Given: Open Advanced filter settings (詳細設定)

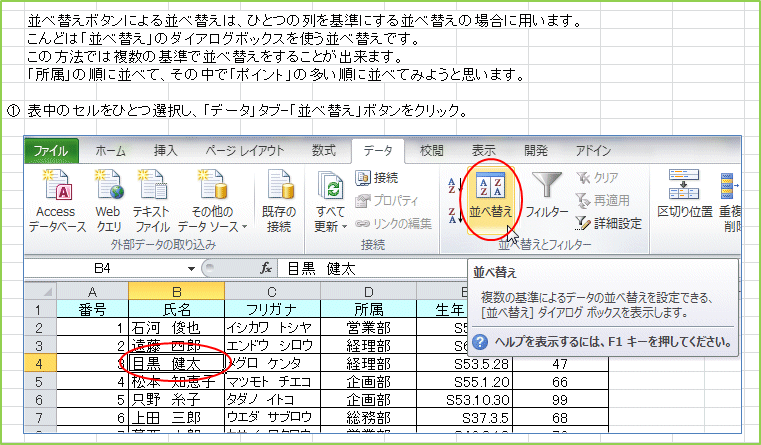Looking at the screenshot, I should [609, 223].
